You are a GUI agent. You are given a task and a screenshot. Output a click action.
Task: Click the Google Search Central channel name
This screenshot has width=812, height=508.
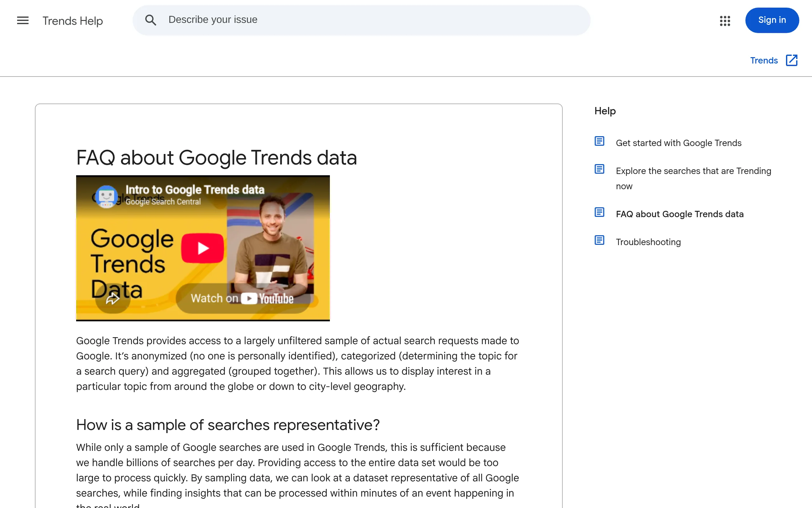[x=163, y=202]
